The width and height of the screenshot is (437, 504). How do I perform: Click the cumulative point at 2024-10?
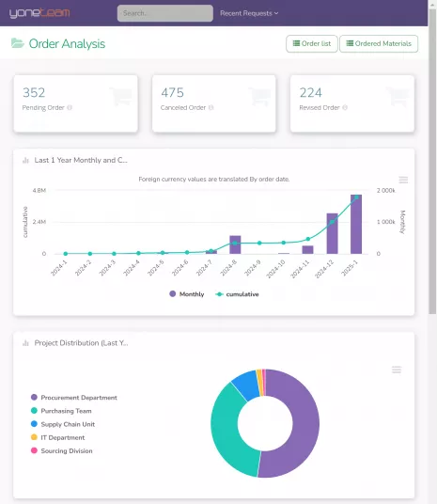pos(284,243)
